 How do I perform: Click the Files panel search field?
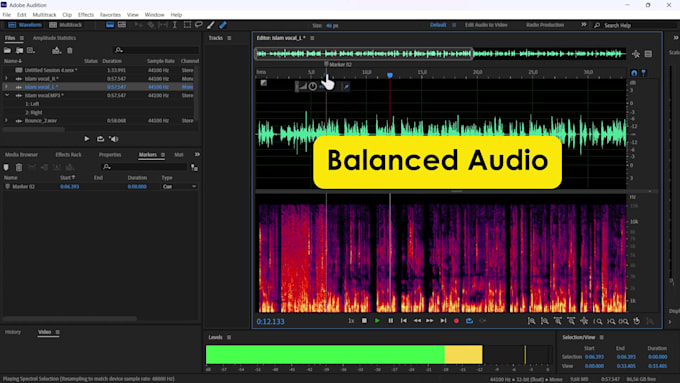(x=156, y=50)
